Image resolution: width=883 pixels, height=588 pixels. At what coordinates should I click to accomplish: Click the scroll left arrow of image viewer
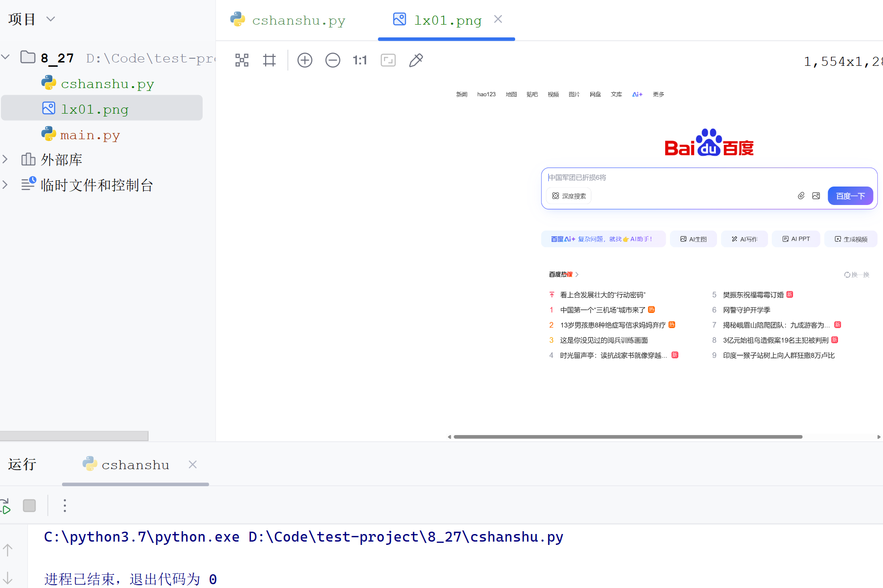(x=449, y=437)
